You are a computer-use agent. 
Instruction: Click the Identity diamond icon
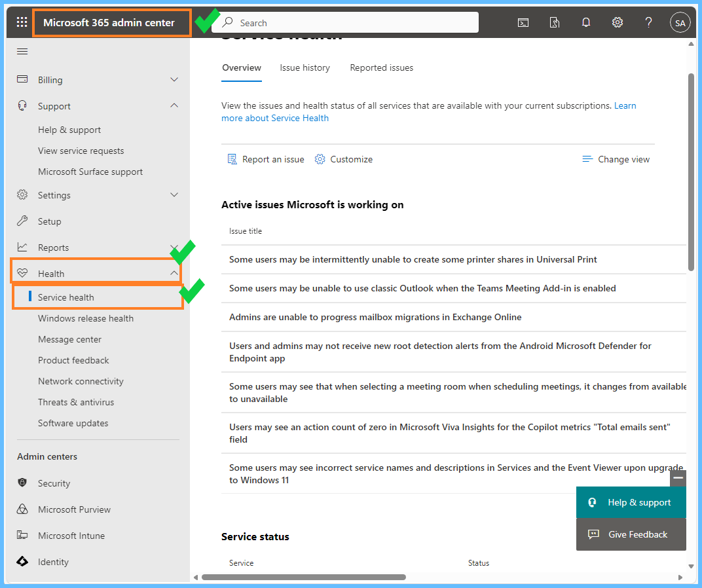[x=22, y=561]
